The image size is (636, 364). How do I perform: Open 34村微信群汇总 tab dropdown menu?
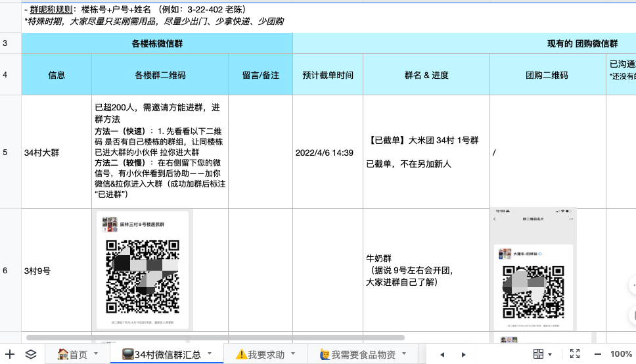(210, 353)
